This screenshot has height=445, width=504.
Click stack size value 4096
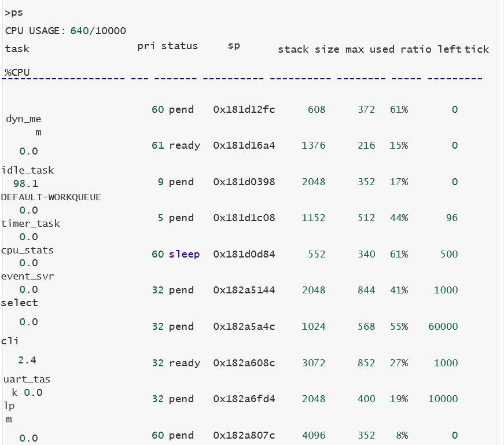[x=314, y=435]
